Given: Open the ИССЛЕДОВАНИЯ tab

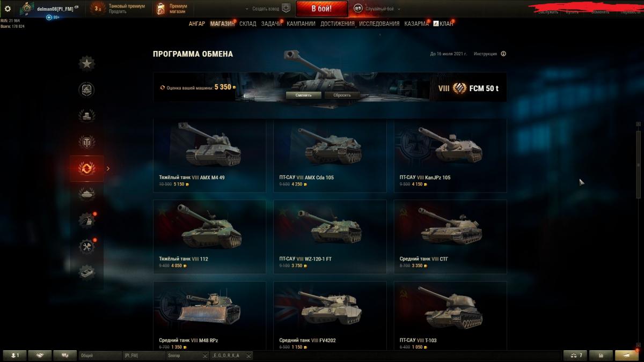Looking at the screenshot, I should pyautogui.click(x=379, y=24).
